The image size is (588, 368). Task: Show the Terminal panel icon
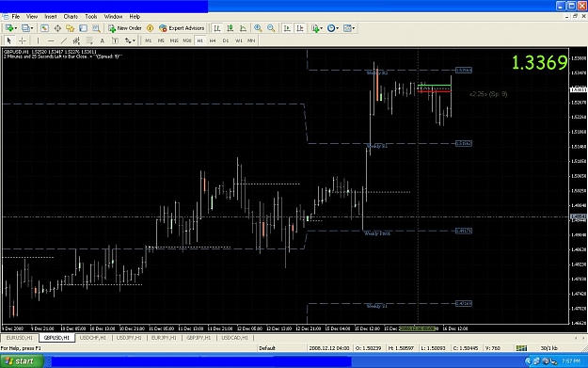pyautogui.click(x=83, y=28)
